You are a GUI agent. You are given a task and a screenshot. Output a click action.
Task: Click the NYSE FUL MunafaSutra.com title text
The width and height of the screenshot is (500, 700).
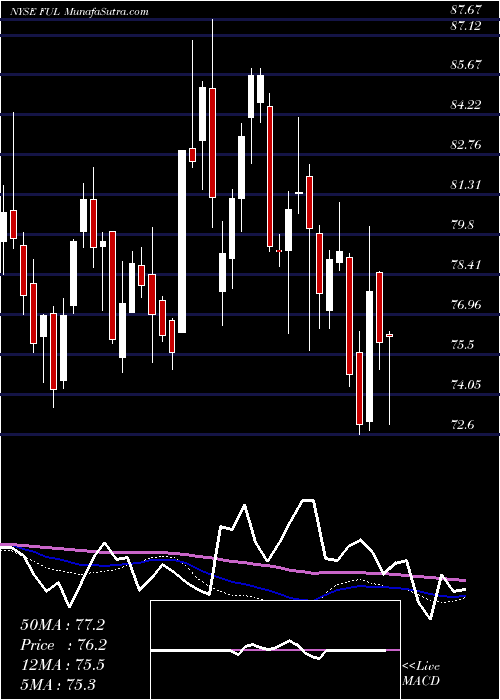point(78,12)
